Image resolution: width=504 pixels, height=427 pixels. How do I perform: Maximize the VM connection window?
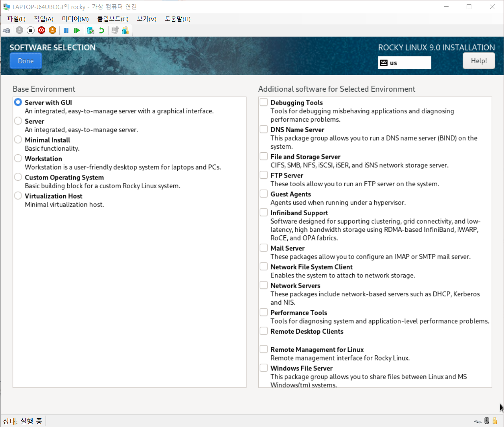point(469,7)
